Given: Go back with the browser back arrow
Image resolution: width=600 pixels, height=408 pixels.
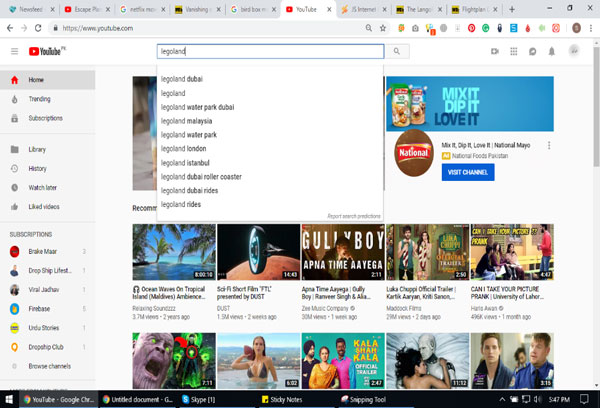Looking at the screenshot, I should click(x=10, y=28).
